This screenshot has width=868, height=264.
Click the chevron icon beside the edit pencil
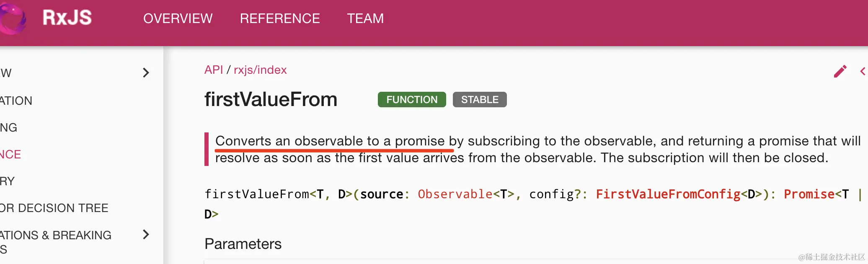[x=863, y=71]
